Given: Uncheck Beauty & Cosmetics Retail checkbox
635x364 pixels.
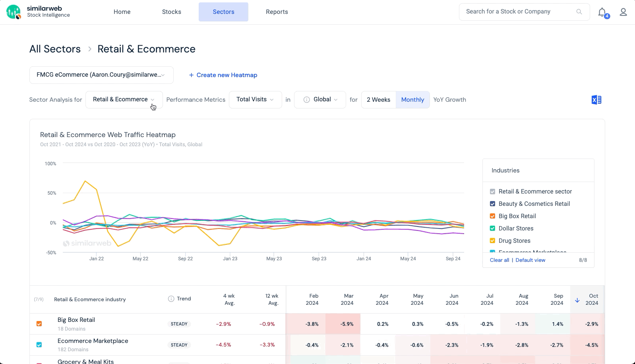Looking at the screenshot, I should [x=492, y=204].
